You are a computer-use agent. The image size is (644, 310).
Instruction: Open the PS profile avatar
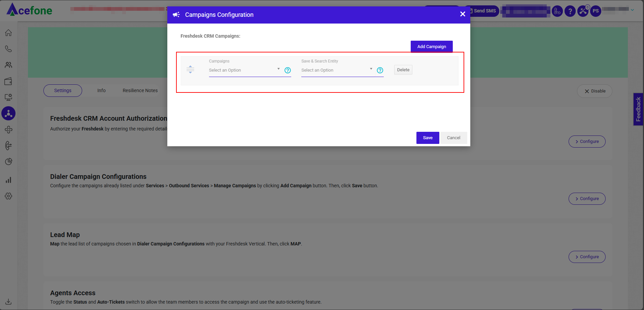[596, 11]
